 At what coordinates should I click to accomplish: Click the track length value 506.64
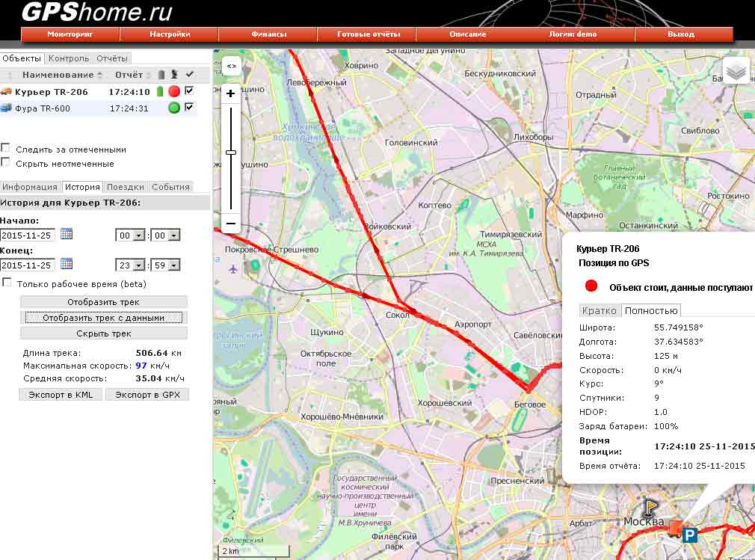click(152, 353)
